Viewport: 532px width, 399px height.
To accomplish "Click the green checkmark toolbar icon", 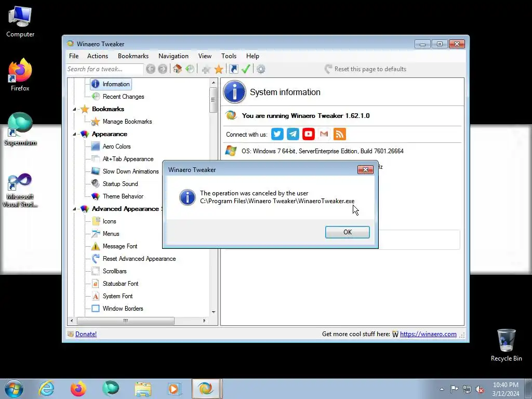I will click(246, 69).
